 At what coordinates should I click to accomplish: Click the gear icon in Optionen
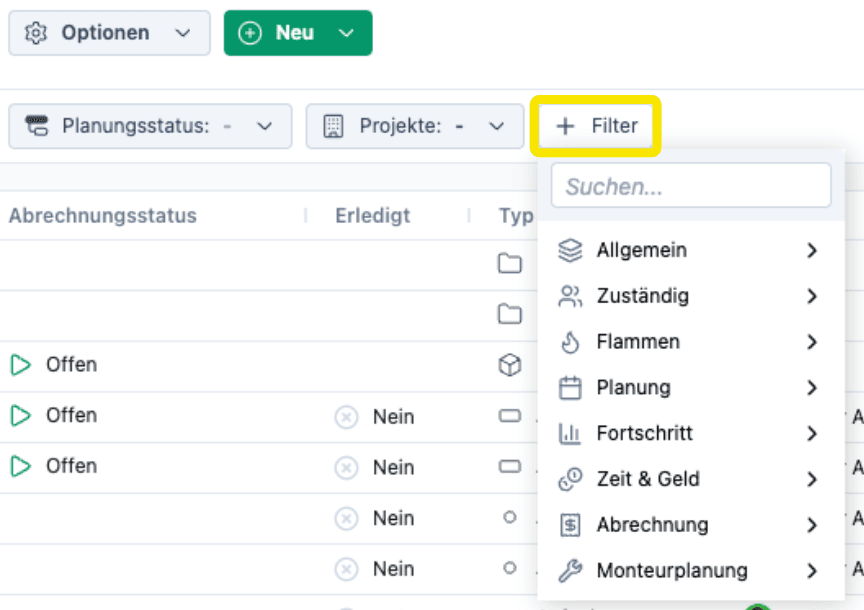36,33
